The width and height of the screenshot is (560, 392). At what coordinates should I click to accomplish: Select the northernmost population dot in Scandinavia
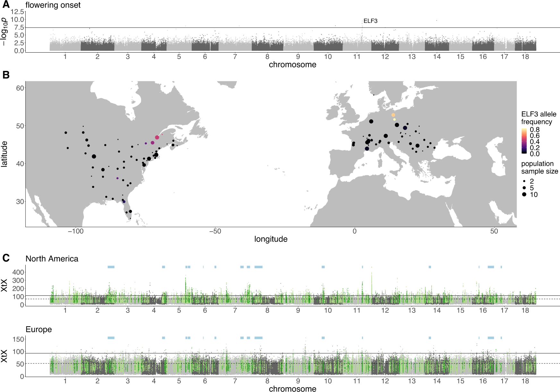point(374,95)
